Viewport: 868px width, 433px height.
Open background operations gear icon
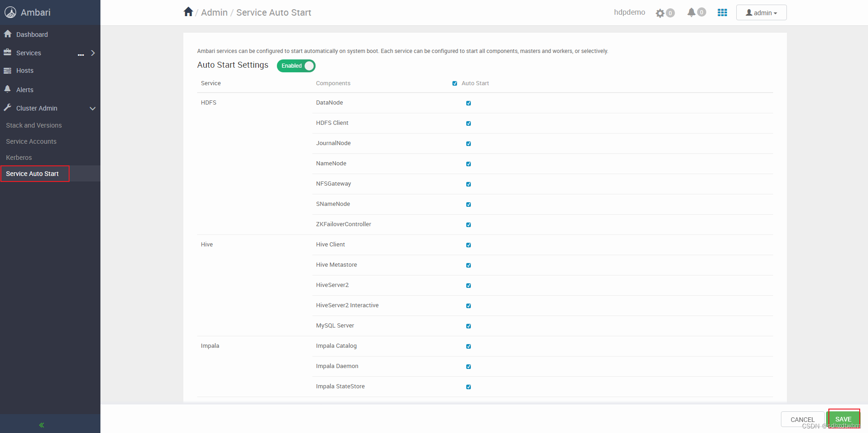click(660, 13)
